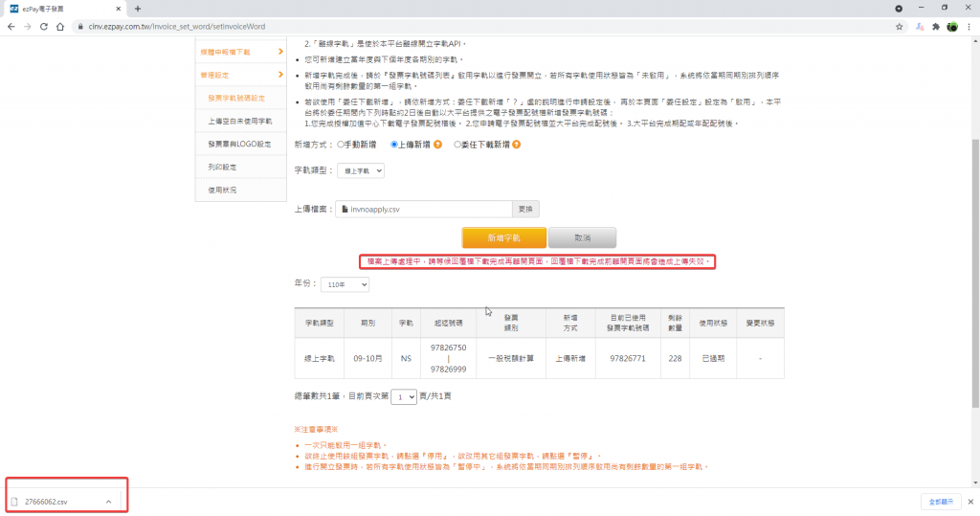
Task: Open the 字軌類型 dropdown
Action: (x=361, y=170)
